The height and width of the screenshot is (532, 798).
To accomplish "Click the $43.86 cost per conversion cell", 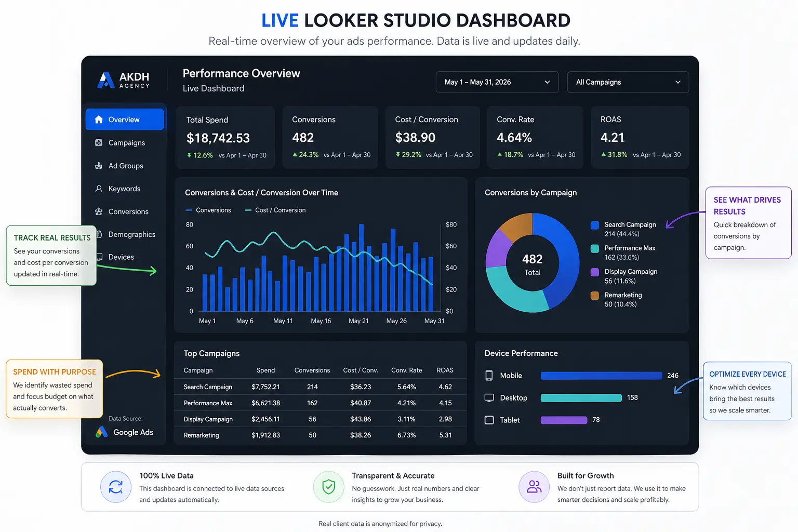I will click(x=361, y=419).
